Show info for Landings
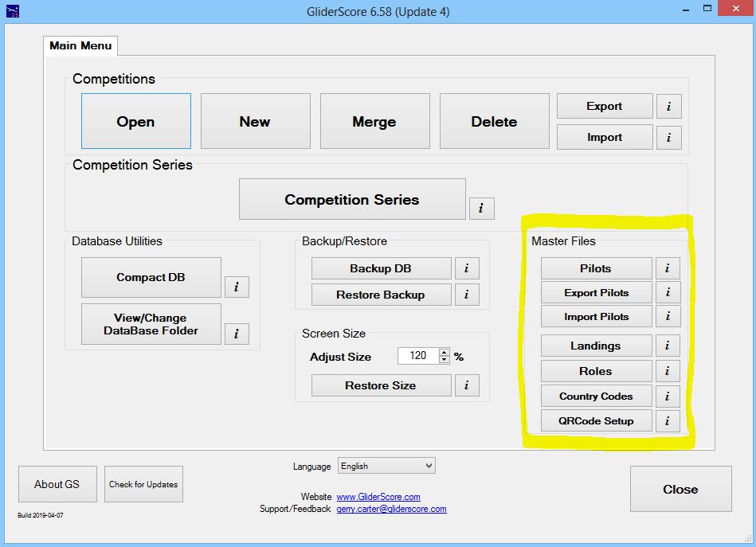The image size is (756, 547). point(668,346)
